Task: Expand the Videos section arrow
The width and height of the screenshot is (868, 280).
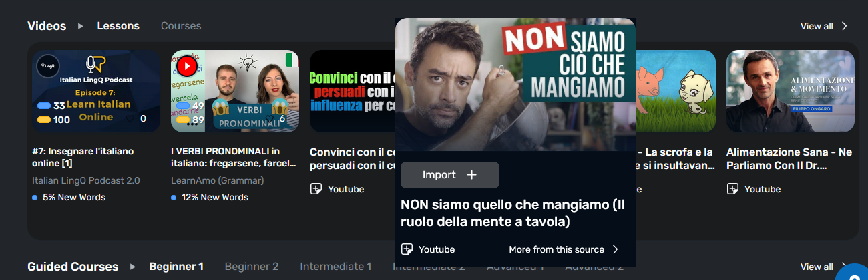Action: [x=81, y=26]
